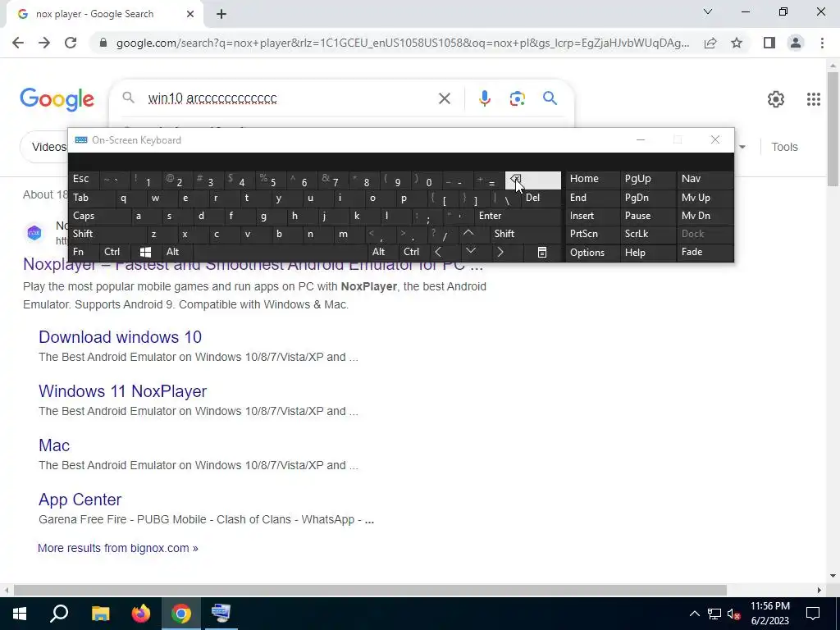Click the Options key on keyboard
This screenshot has width=840, height=630.
pyautogui.click(x=593, y=253)
